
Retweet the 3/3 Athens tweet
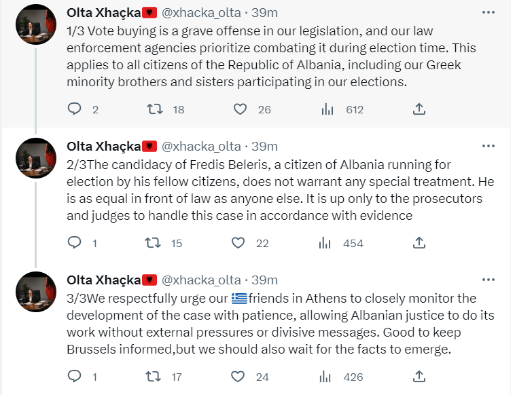click(156, 377)
